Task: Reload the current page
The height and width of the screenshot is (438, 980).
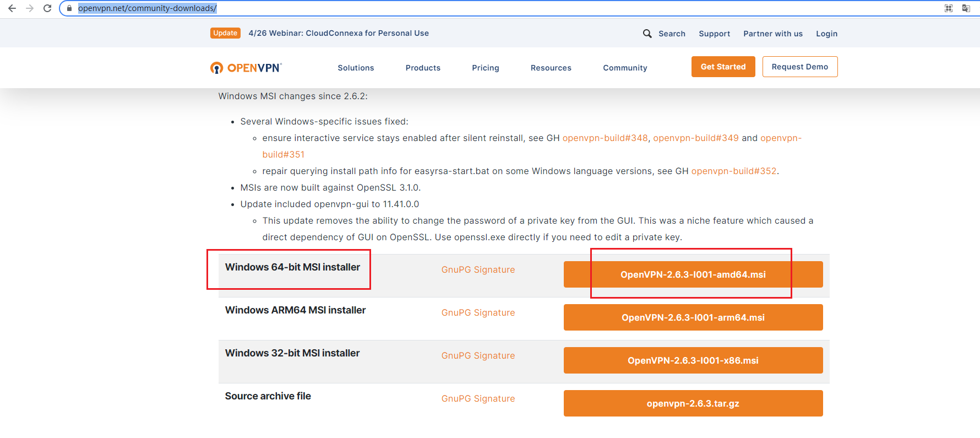Action: pyautogui.click(x=47, y=8)
